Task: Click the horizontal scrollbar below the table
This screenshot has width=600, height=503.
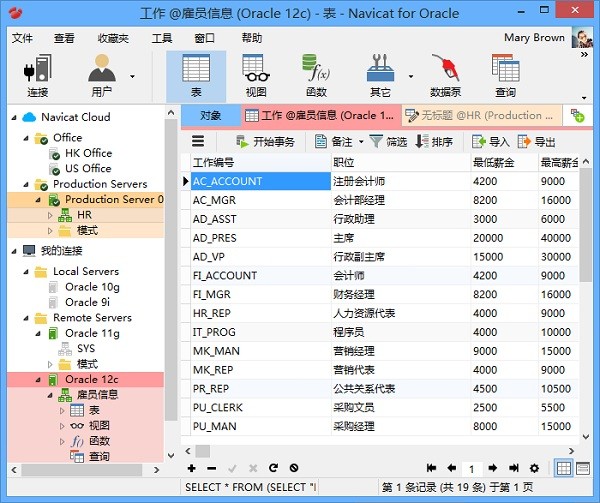Action: coord(380,451)
